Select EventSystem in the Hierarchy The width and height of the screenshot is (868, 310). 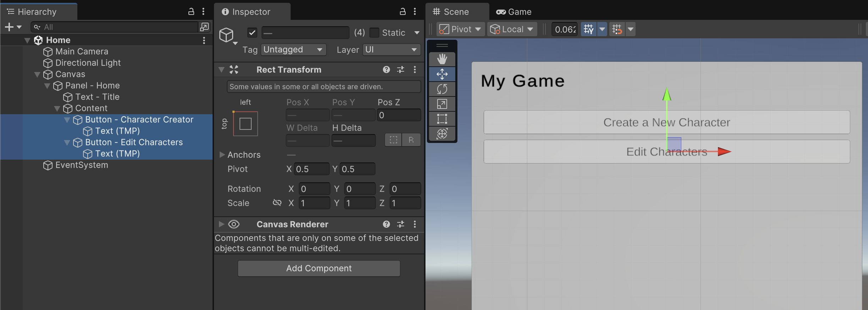coord(82,165)
